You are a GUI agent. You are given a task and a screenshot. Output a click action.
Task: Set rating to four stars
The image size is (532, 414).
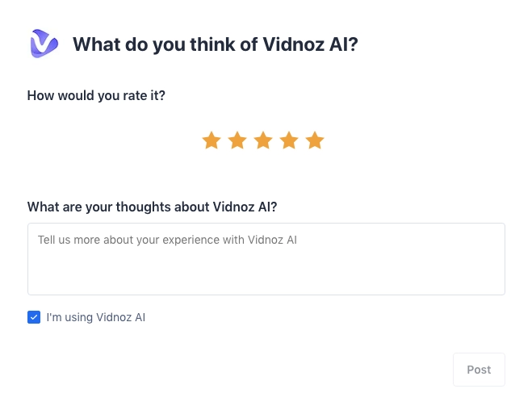point(289,141)
